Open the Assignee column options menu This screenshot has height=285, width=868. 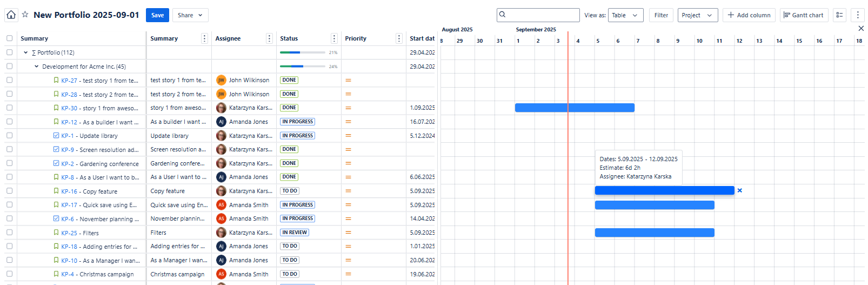pyautogui.click(x=269, y=38)
